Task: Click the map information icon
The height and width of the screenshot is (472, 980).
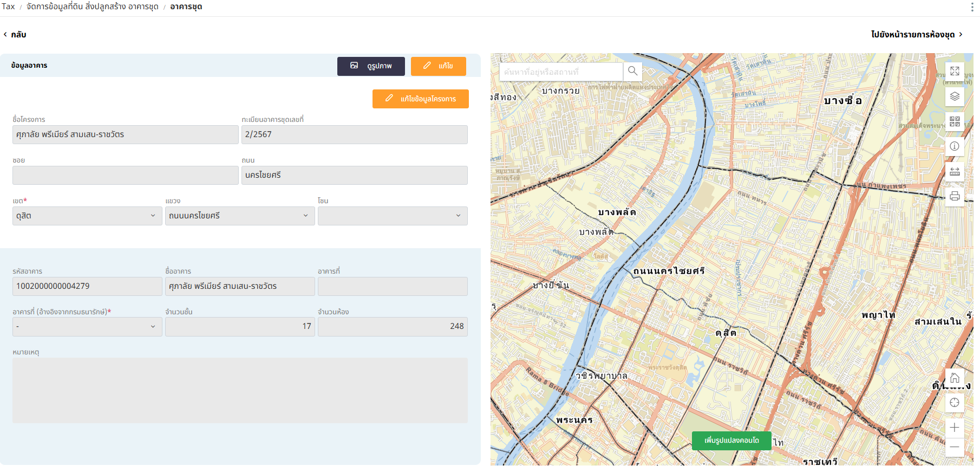Action: [x=955, y=146]
